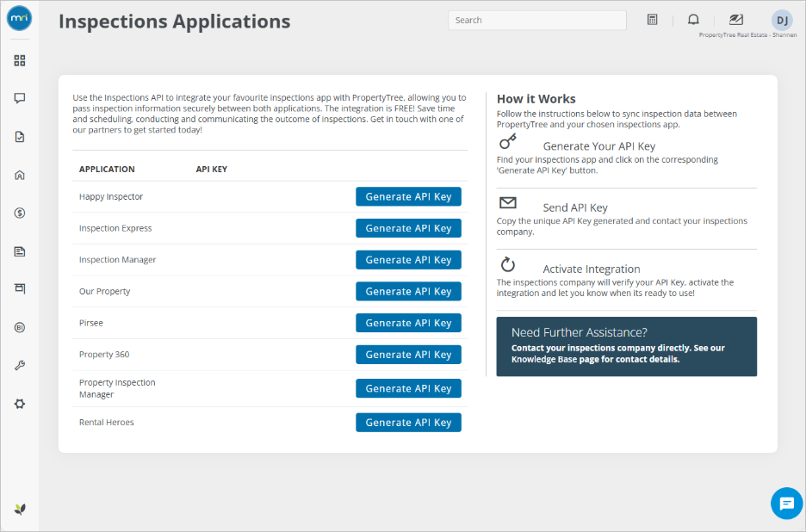The height and width of the screenshot is (532, 806).
Task: Click the Need Further Assistance banner
Action: (626, 346)
